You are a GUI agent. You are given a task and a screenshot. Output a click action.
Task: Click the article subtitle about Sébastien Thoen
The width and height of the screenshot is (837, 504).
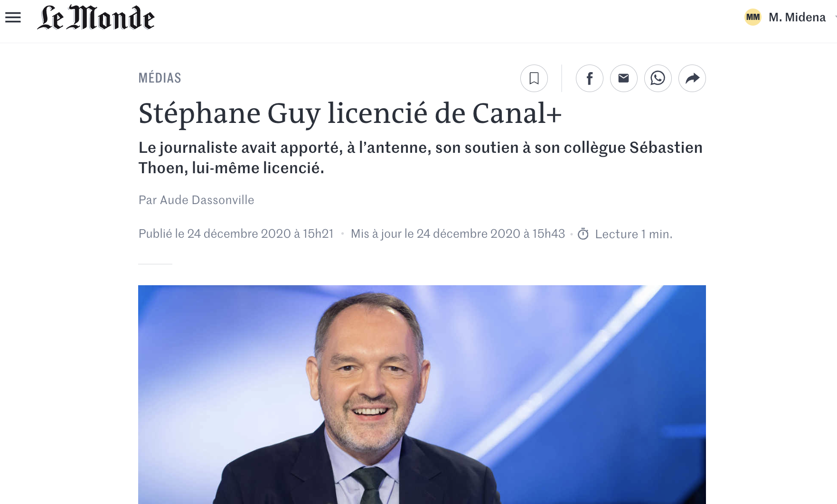point(421,158)
